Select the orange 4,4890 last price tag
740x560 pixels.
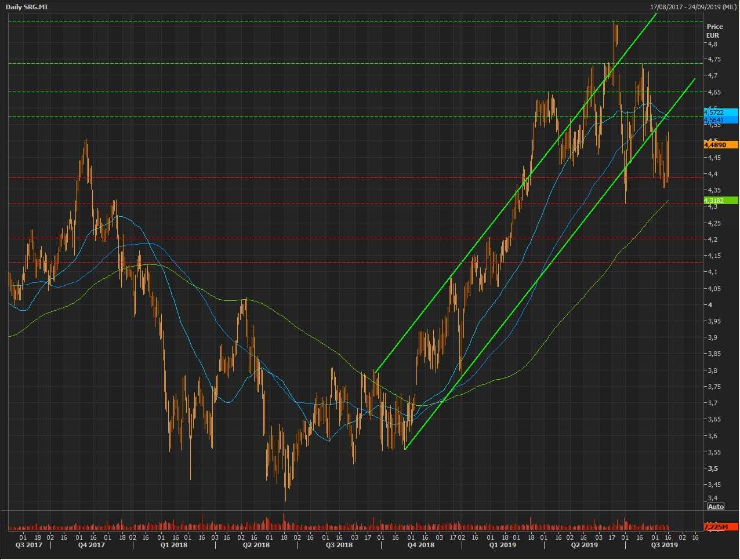[x=721, y=145]
